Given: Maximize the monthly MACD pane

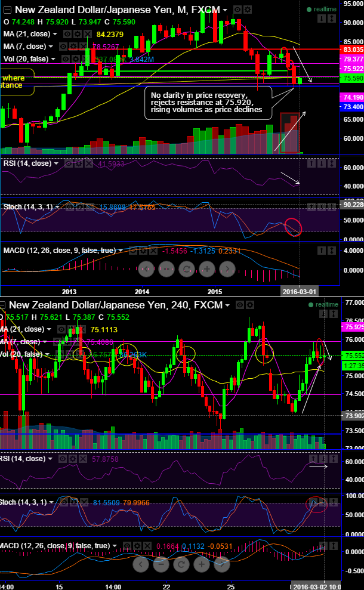Looking at the screenshot, I should point(331,250).
